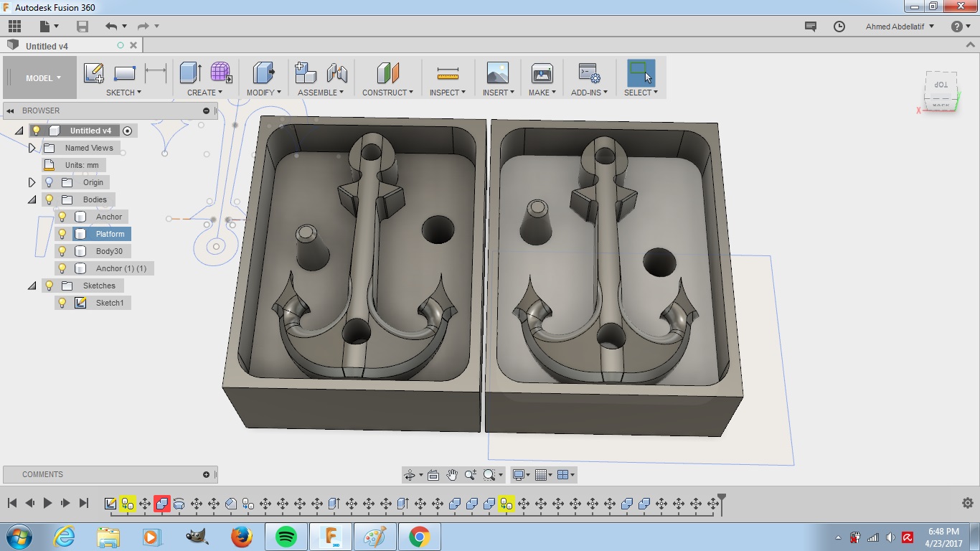The height and width of the screenshot is (551, 980).
Task: Open the Display Settings dropdown
Action: 522,475
